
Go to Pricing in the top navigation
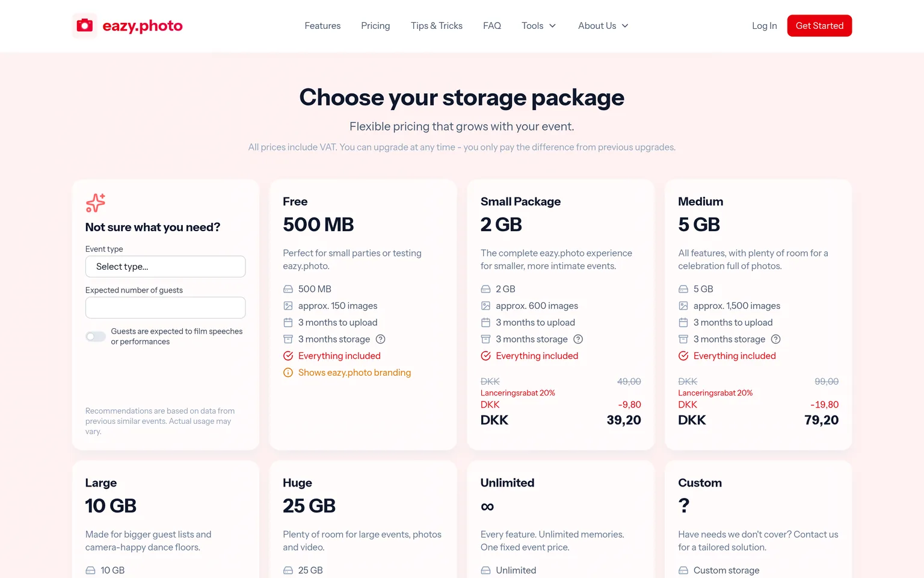pos(375,26)
